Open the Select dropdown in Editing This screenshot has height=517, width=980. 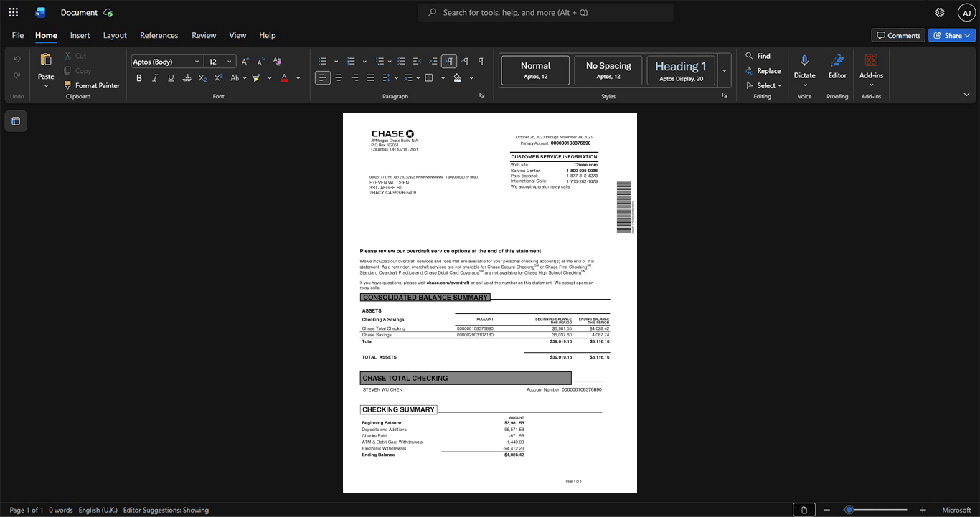tap(764, 85)
